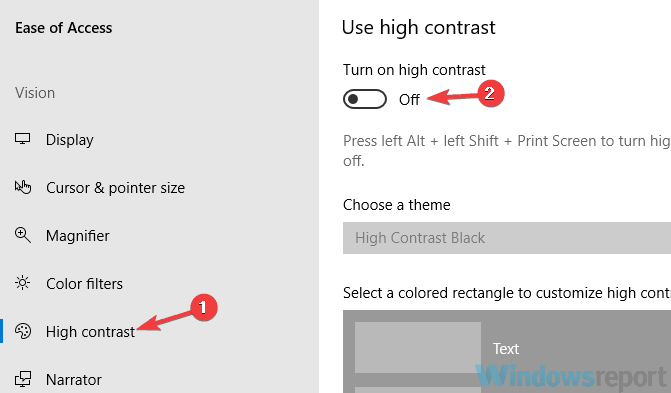Click the Color filters sun icon
This screenshot has height=393, width=671.
pos(22,283)
